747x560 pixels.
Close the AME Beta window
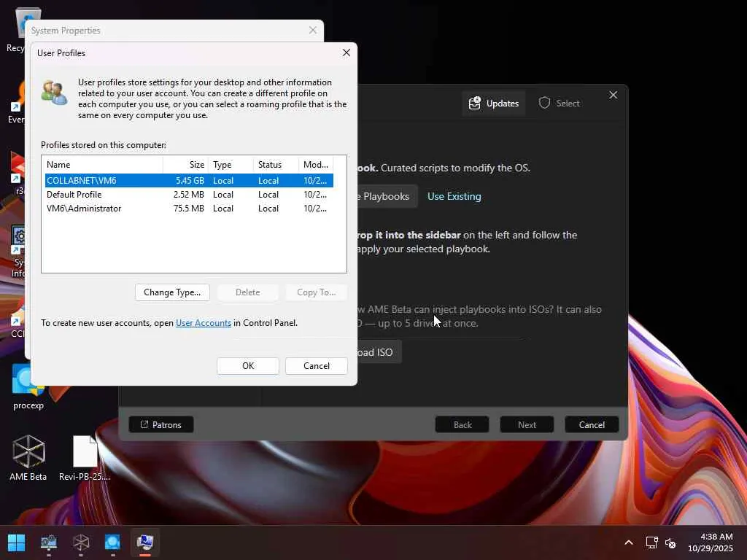pos(613,96)
